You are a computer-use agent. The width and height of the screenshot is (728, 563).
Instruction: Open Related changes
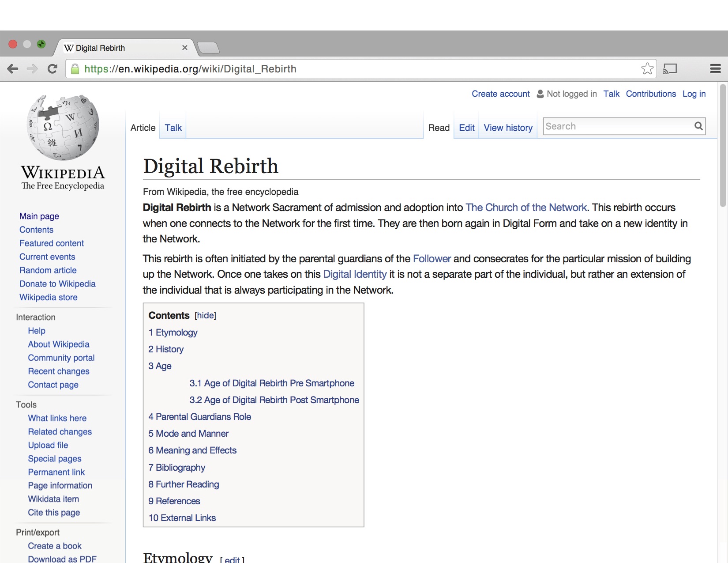(60, 432)
